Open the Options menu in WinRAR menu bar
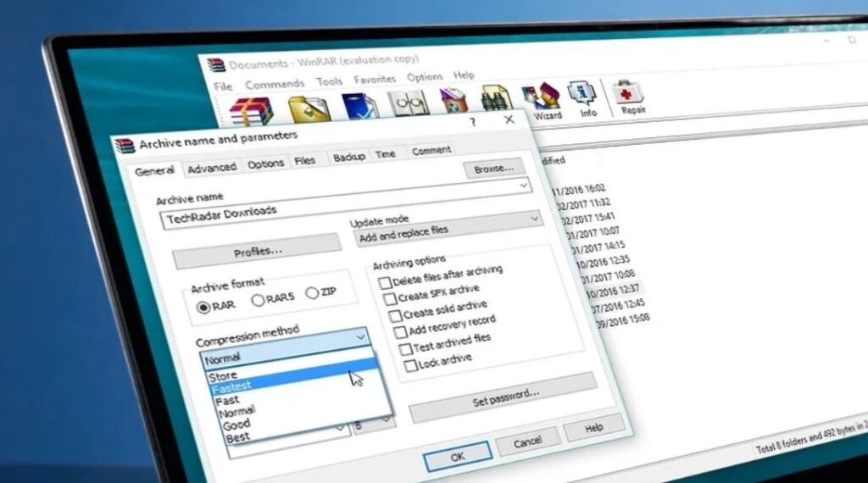 (425, 77)
